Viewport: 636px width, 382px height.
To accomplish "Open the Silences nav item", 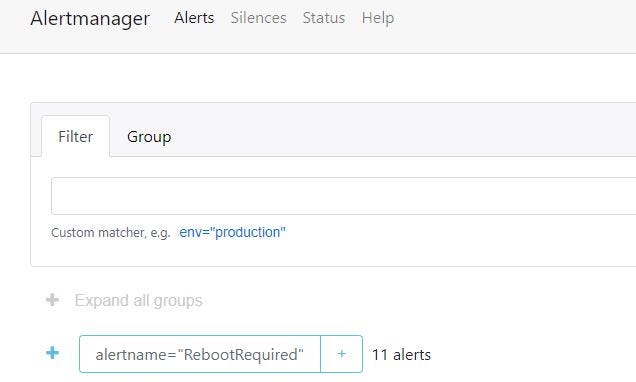I will coord(258,18).
